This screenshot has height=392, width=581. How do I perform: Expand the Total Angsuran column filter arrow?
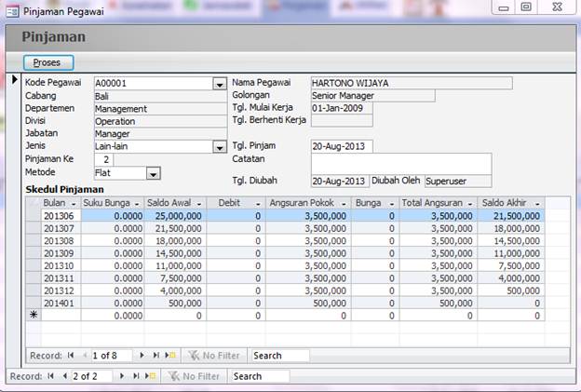coord(470,203)
